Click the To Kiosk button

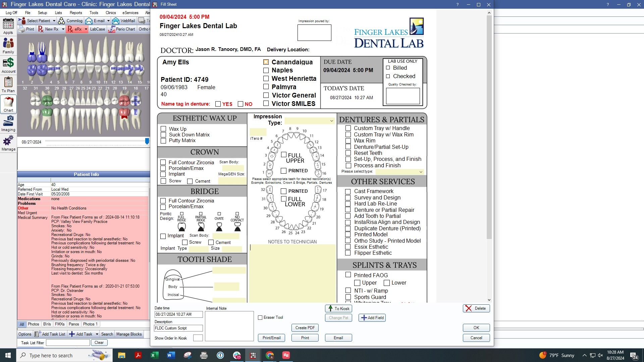338,309
